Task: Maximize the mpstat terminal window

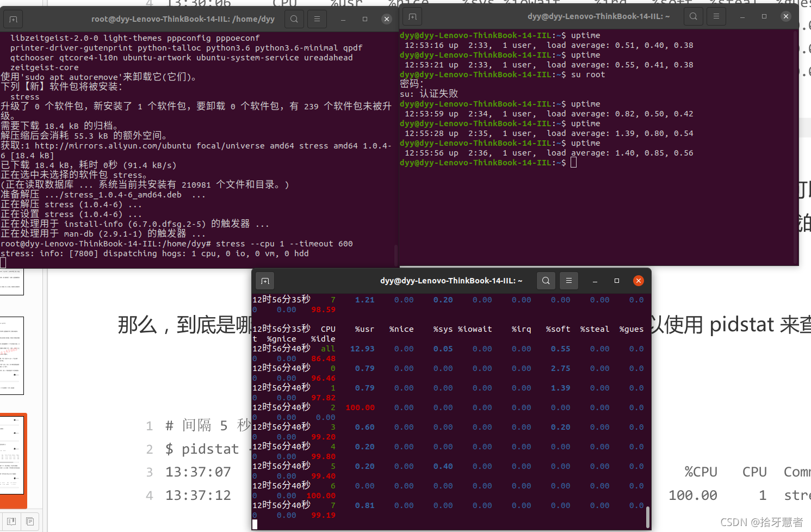Action: coord(617,281)
